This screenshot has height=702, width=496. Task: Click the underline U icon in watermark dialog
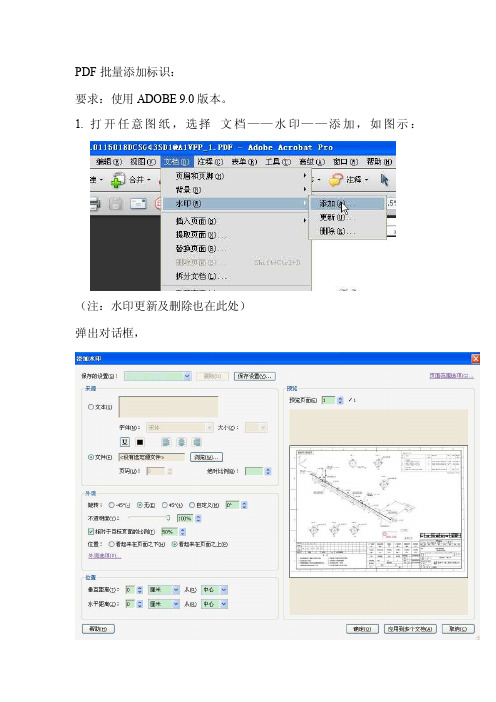pyautogui.click(x=125, y=442)
